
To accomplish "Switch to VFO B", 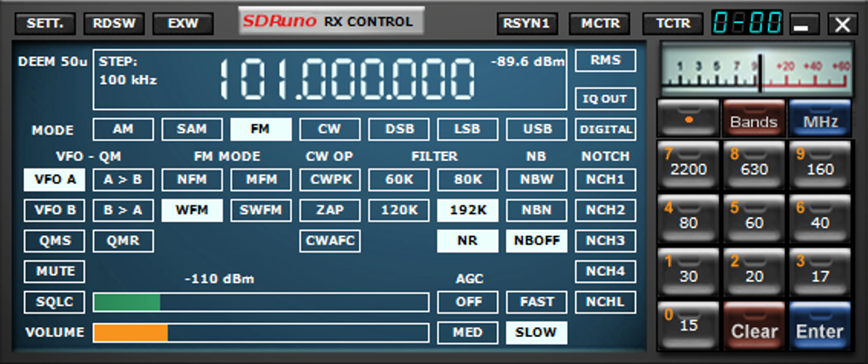I will click(54, 211).
